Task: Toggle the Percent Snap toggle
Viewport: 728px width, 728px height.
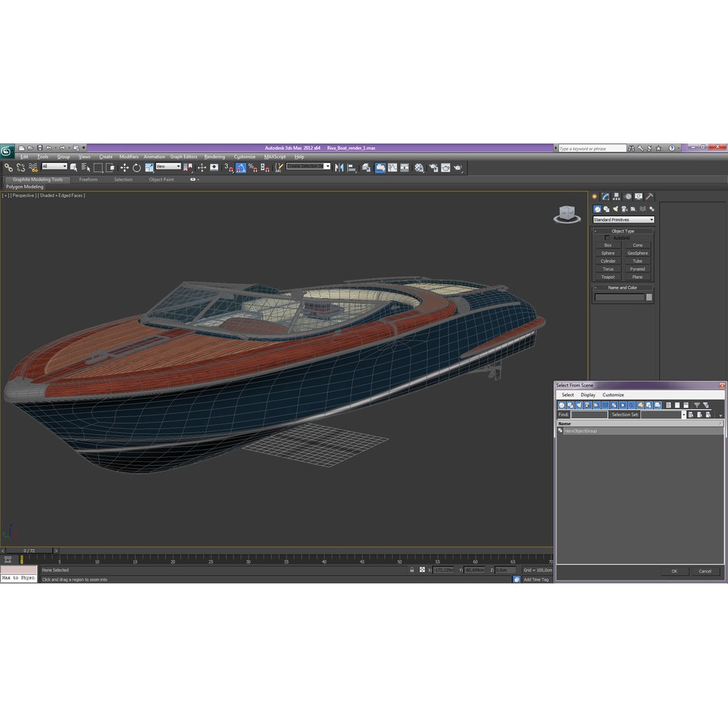Action: point(253,168)
